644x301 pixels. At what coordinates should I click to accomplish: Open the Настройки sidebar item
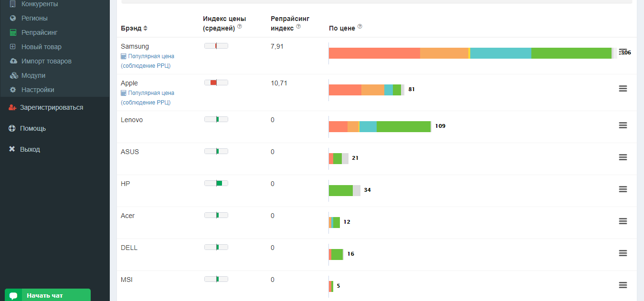click(x=38, y=90)
